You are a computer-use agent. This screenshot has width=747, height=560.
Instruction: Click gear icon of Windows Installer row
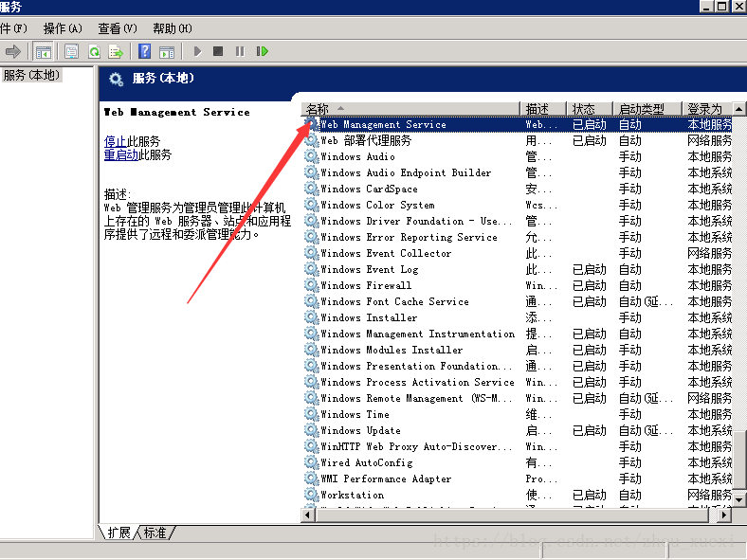[312, 317]
